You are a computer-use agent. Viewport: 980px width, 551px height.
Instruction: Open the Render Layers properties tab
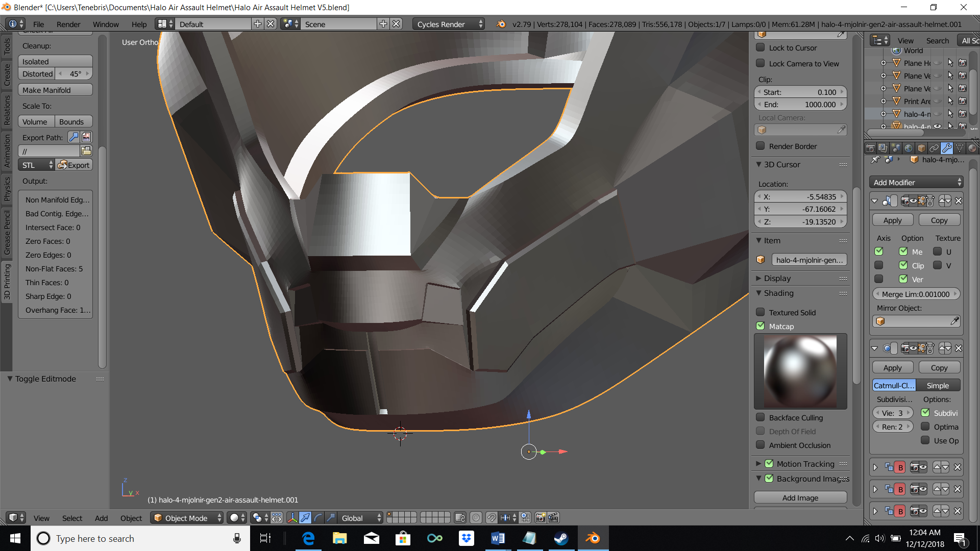point(883,148)
